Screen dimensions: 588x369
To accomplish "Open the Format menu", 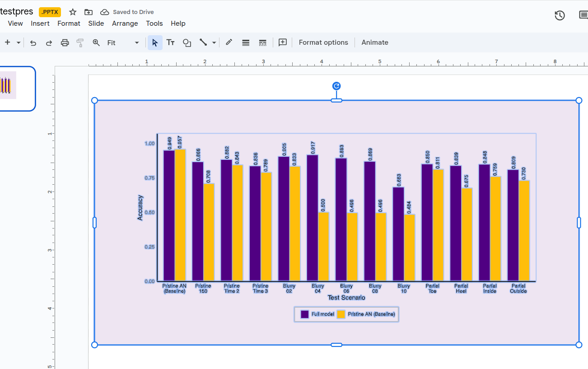I will (69, 23).
